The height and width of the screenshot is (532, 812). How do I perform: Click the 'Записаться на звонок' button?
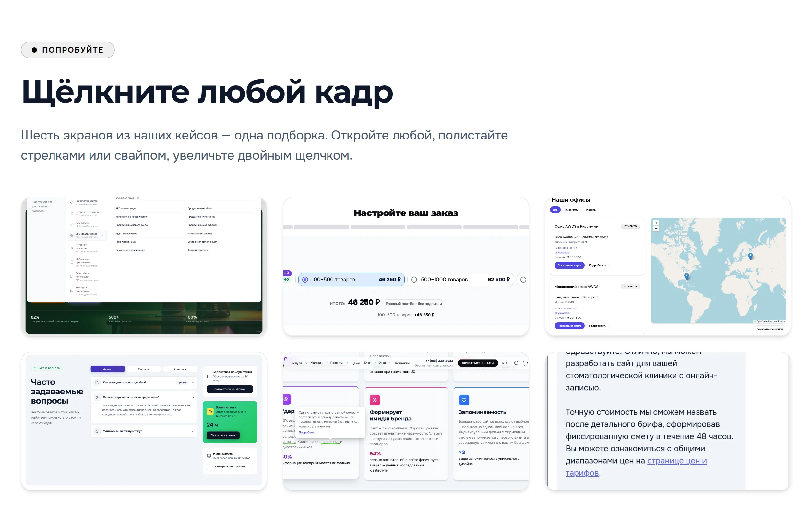pos(230,389)
